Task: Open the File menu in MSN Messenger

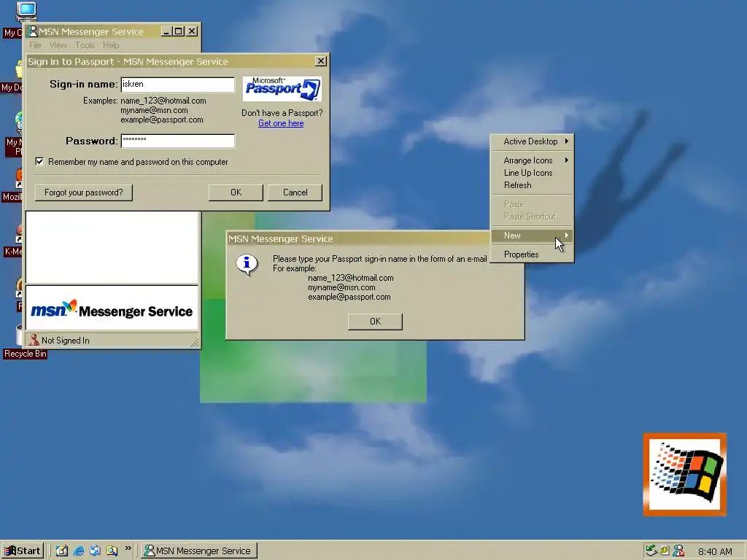Action: (35, 45)
